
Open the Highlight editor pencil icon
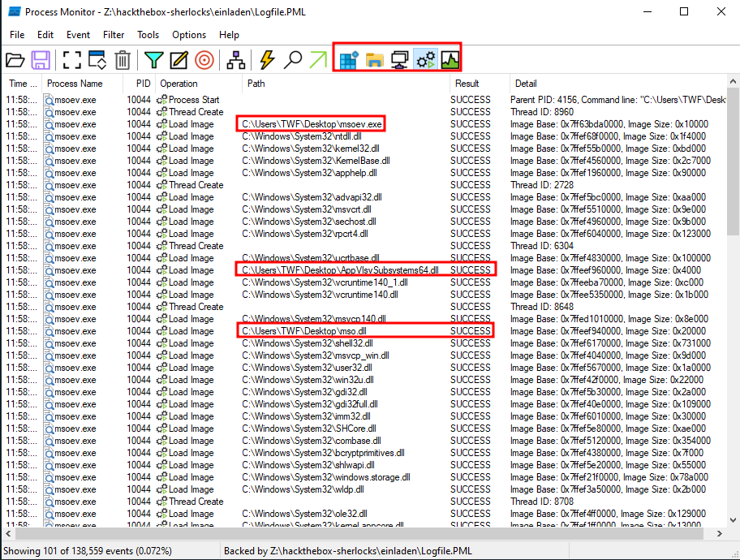pos(179,59)
